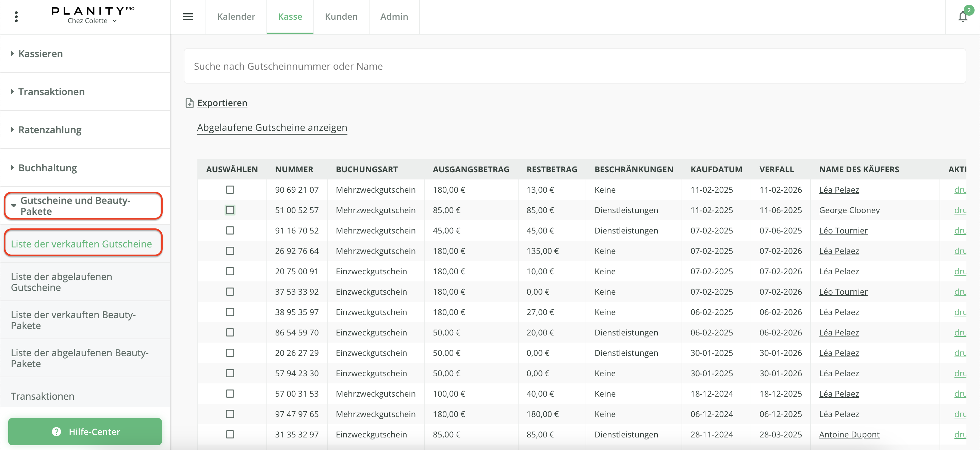The height and width of the screenshot is (450, 980).
Task: Click the voucher search input field
Action: 574,66
